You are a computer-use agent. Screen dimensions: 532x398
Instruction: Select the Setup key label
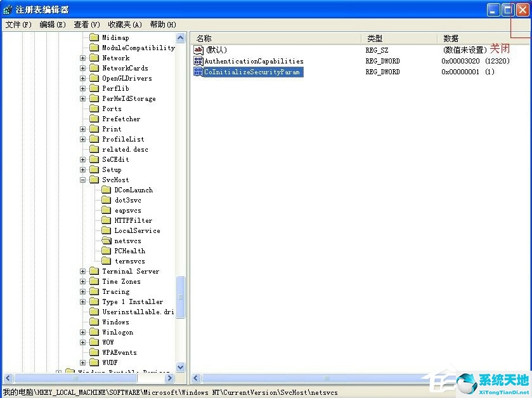112,169
